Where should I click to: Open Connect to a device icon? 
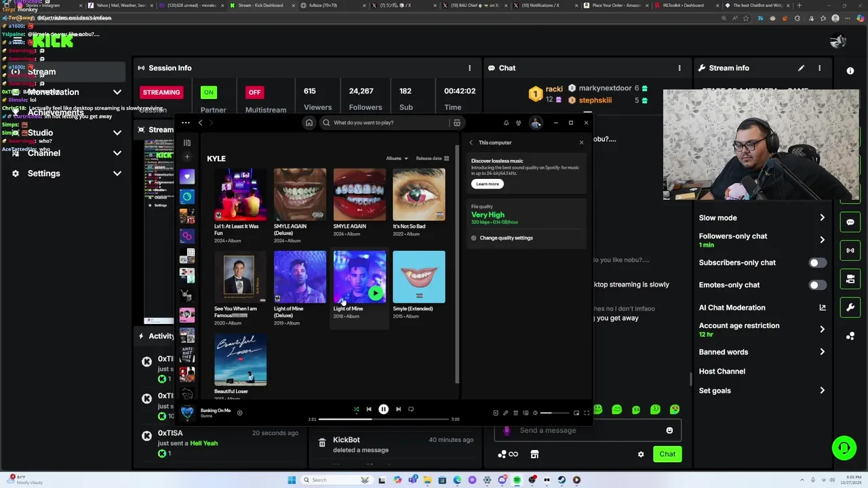(526, 413)
